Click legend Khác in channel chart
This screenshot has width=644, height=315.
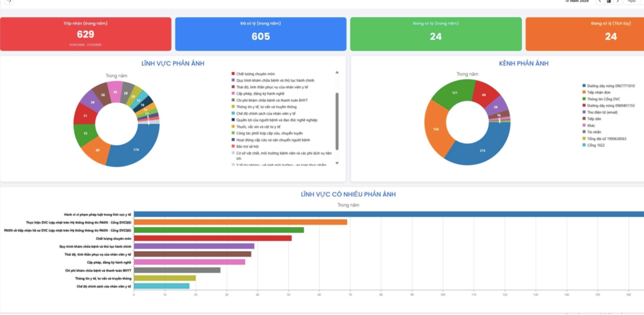[589, 126]
